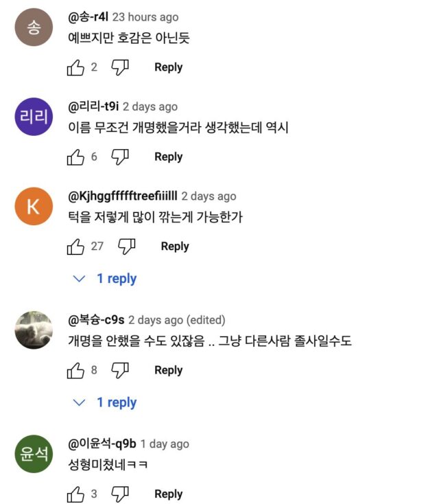Screen dimensions: 439x504
Task: Reply to @이윤석-q9b's comment
Action: [x=168, y=494]
